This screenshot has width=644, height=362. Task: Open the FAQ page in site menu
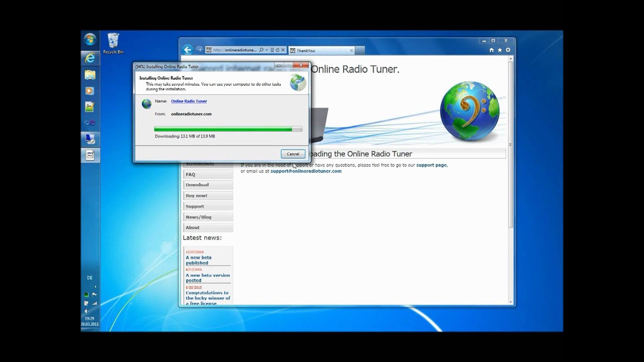[x=208, y=174]
